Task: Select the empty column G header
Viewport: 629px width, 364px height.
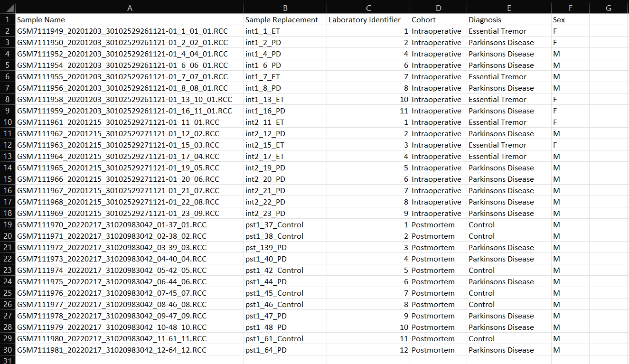Action: 609,8
